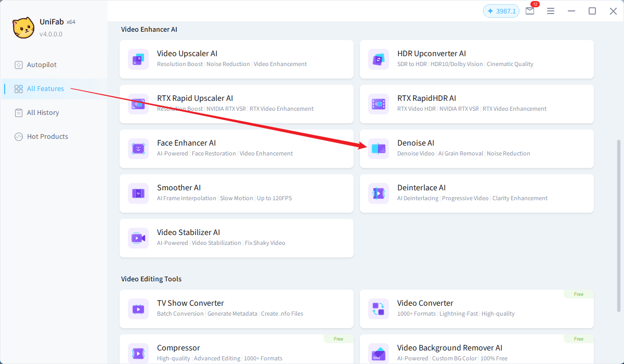The height and width of the screenshot is (364, 624).
Task: Check your 3987.1 points balance
Action: click(x=501, y=10)
